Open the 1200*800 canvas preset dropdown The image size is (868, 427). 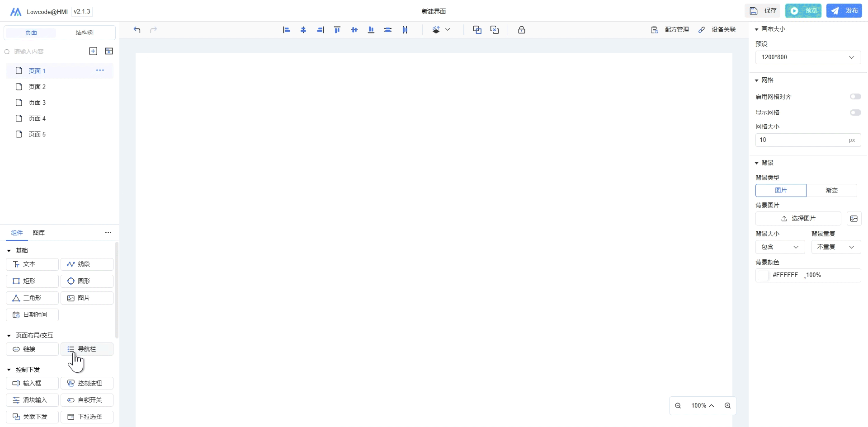(x=808, y=57)
